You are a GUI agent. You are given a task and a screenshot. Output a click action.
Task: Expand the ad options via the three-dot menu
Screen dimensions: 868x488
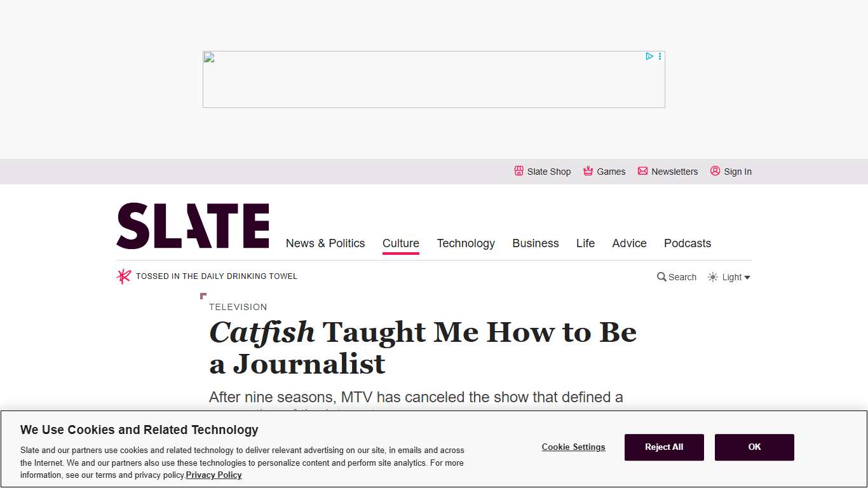[x=660, y=56]
